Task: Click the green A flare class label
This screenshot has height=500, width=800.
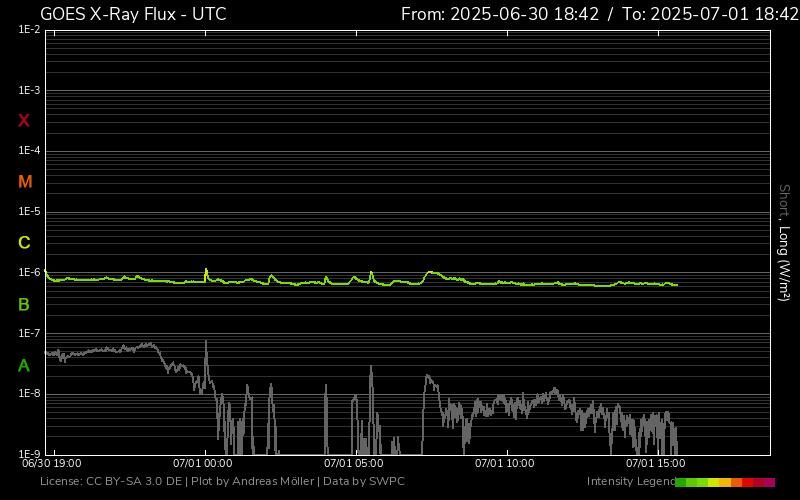Action: 24,365
